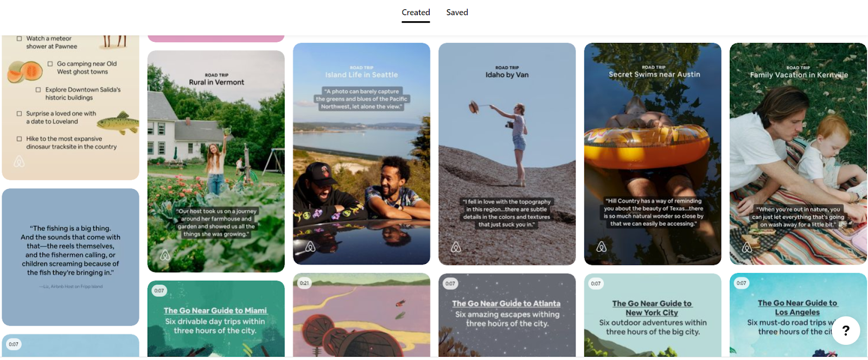Viewport: 868px width, 360px height.
Task: Click the Airbnb logo on Island Life in Seattle pin
Action: pyautogui.click(x=310, y=247)
